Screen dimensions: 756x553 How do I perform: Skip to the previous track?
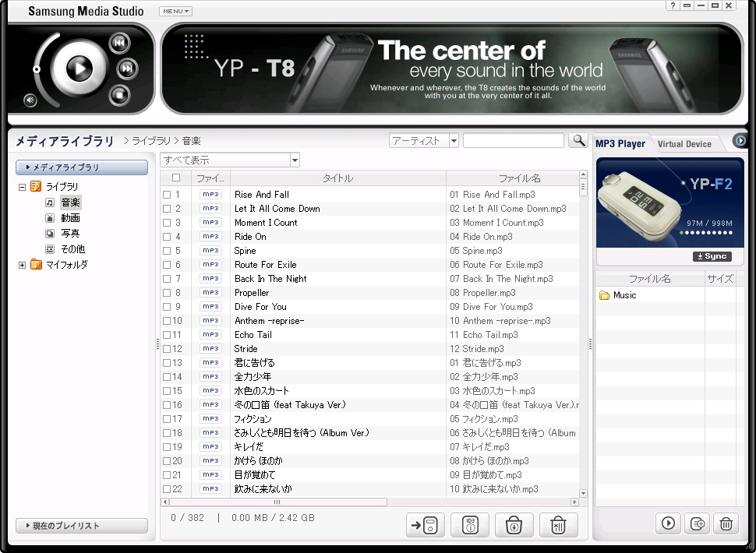coord(119,43)
